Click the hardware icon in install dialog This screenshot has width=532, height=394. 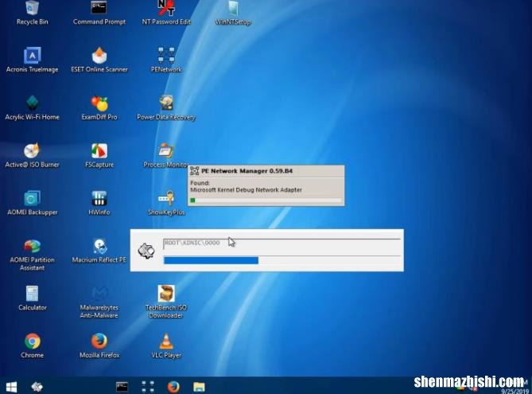[146, 251]
